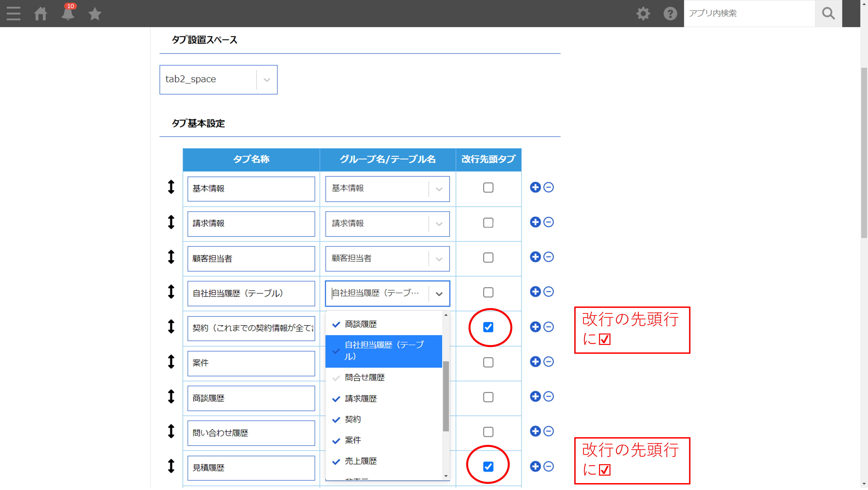Click グループ名/テーブル名 column header

(387, 159)
